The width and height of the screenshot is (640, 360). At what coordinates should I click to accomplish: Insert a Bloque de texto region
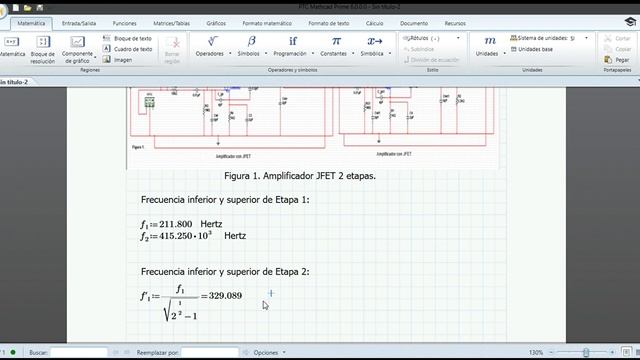click(x=127, y=38)
